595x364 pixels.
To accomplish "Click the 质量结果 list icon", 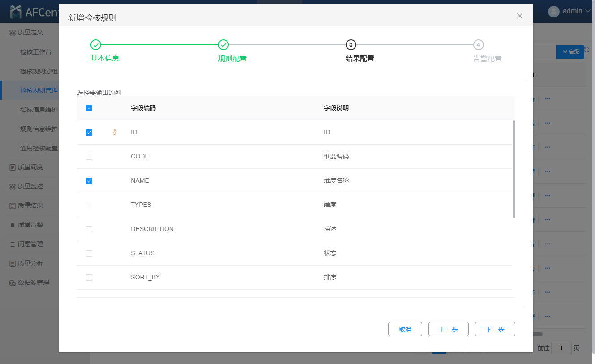I will (13, 206).
